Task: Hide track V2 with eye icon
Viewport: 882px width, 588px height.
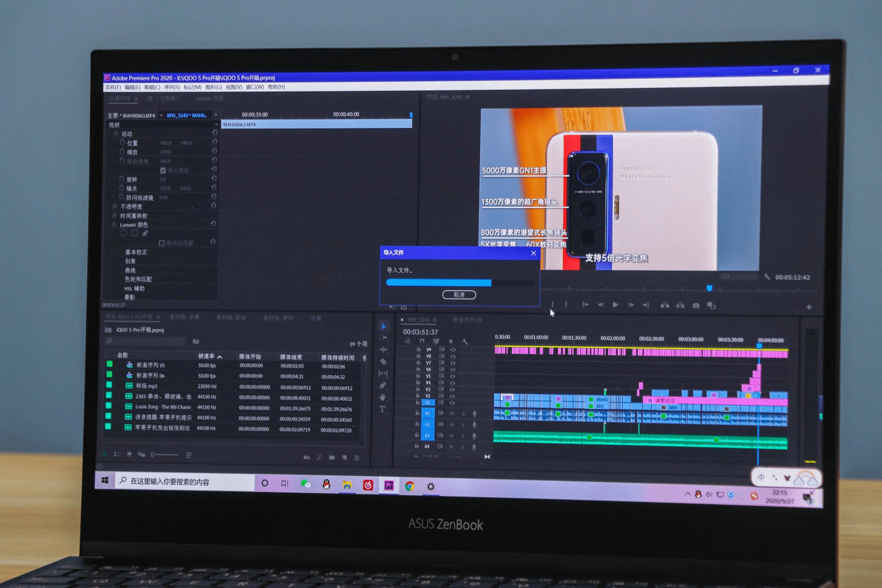Action: (x=452, y=396)
